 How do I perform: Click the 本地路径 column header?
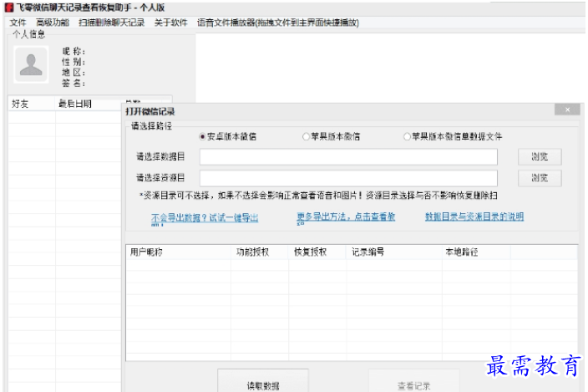point(477,252)
